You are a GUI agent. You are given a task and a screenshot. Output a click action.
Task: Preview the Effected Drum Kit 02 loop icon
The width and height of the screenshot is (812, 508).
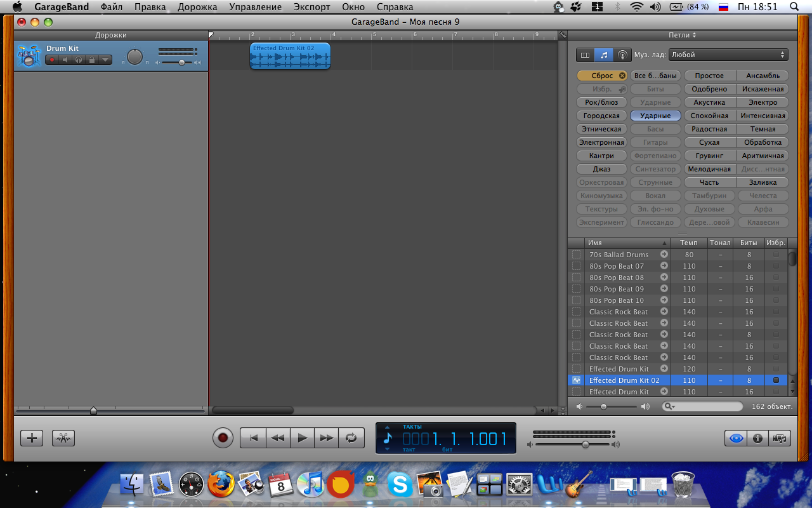(x=577, y=380)
